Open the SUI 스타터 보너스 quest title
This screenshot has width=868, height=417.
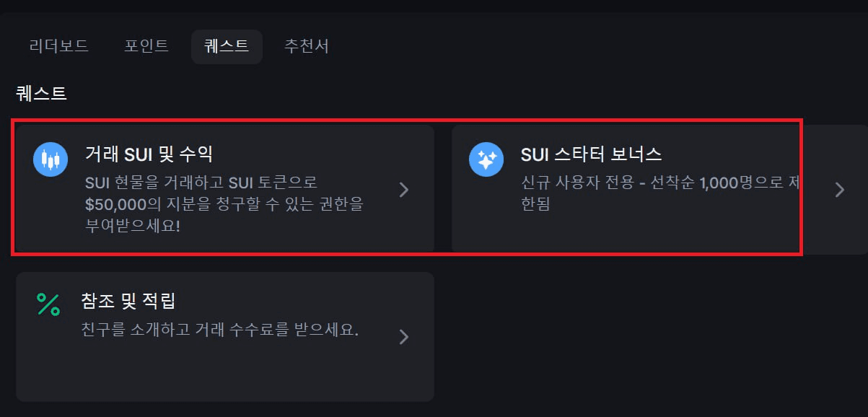[x=591, y=154]
